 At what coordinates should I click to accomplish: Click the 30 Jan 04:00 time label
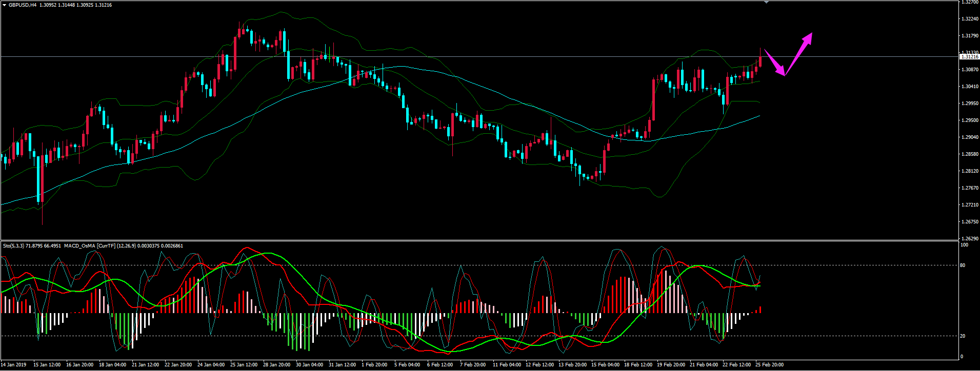(x=310, y=365)
